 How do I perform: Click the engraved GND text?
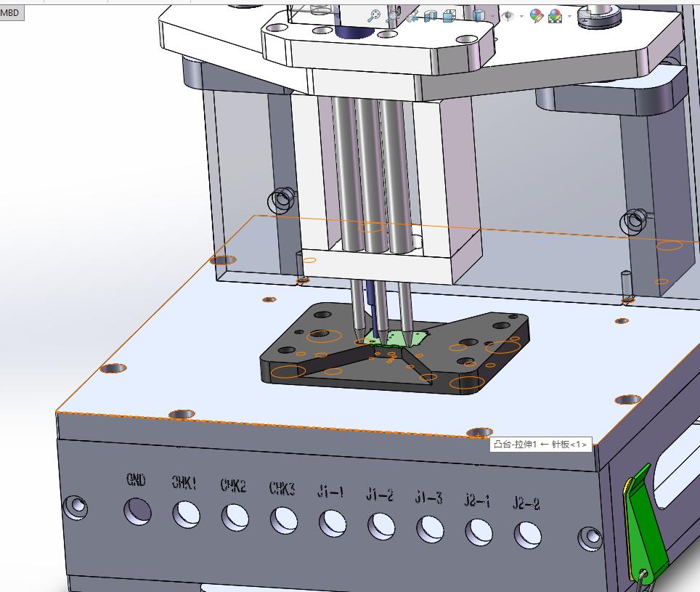(x=137, y=479)
